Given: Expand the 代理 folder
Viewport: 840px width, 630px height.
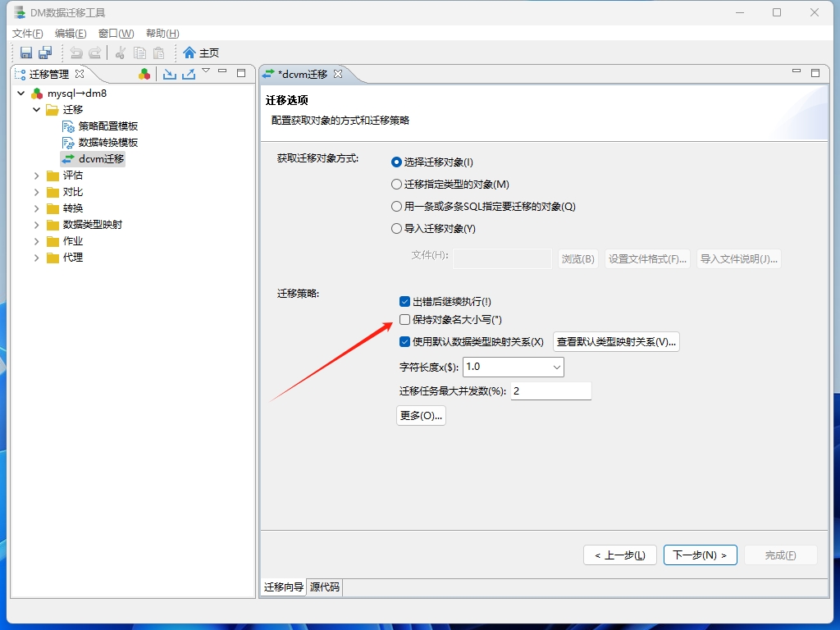Looking at the screenshot, I should coord(36,258).
